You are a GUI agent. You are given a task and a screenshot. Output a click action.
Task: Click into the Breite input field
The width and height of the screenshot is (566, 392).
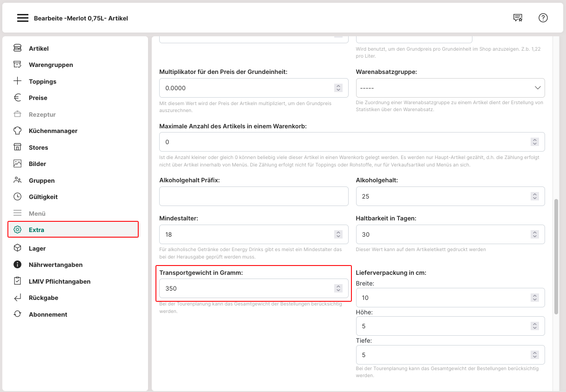click(x=442, y=298)
